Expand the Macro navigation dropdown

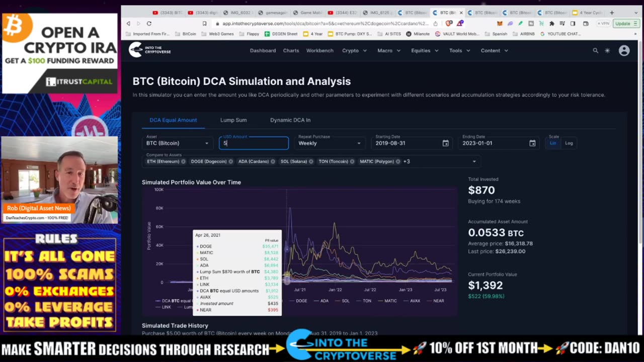(x=389, y=50)
